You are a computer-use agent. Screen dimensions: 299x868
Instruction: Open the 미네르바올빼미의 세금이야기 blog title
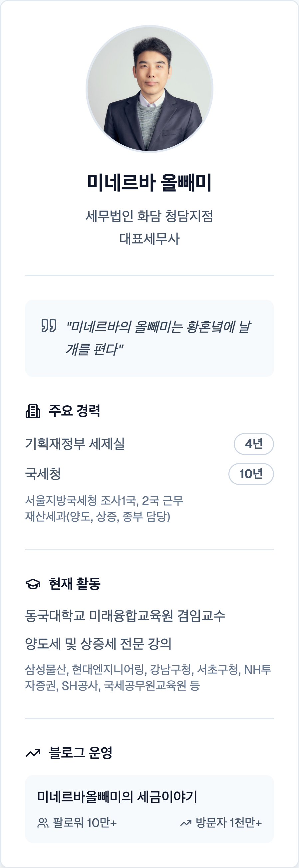pyautogui.click(x=117, y=797)
